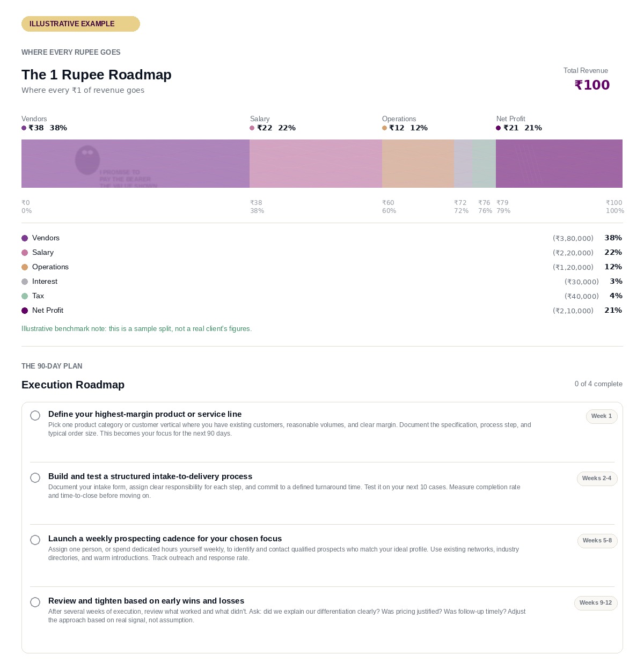Click the (₹1,20,000) Operations amount

coord(573,267)
